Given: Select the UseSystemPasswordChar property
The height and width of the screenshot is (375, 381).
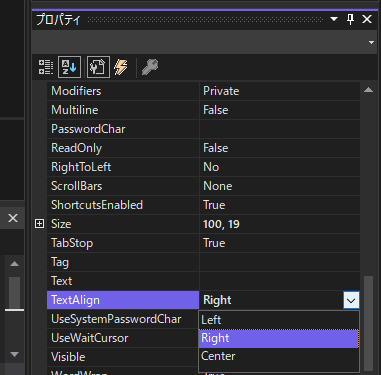Looking at the screenshot, I should pos(123,319).
